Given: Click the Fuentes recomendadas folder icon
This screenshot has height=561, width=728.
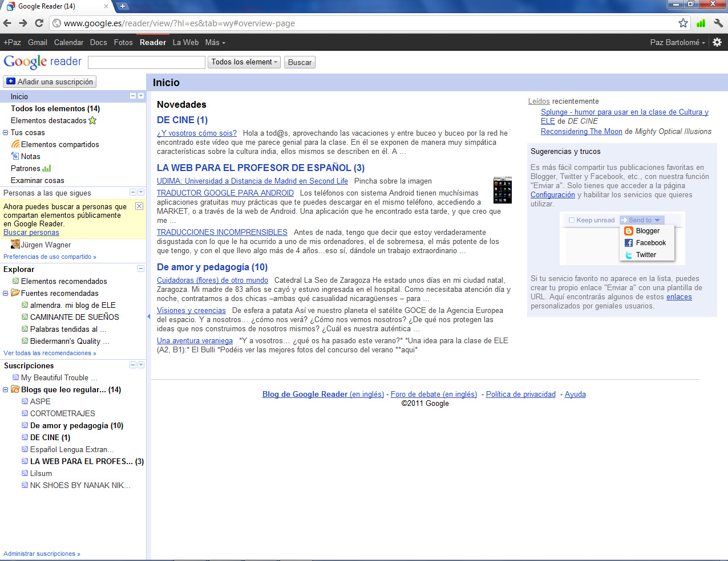Looking at the screenshot, I should click(15, 293).
